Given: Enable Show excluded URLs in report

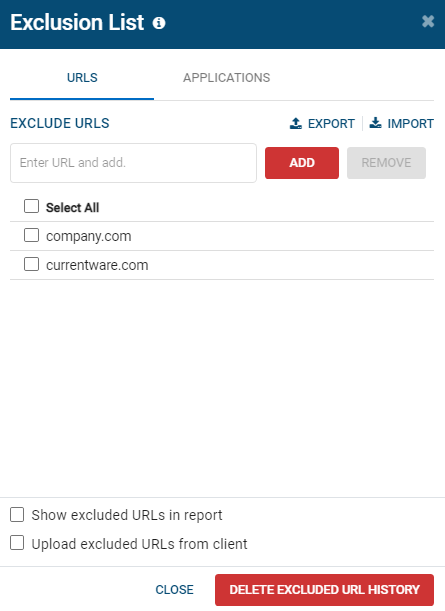Looking at the screenshot, I should point(17,514).
